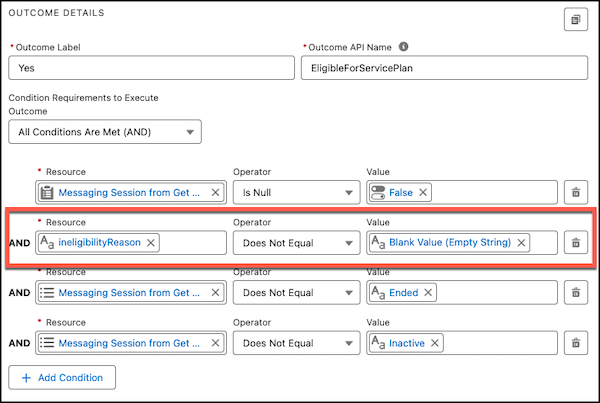Screen dimensions: 600x403
Task: Delete the Ended condition row
Action: [x=576, y=293]
